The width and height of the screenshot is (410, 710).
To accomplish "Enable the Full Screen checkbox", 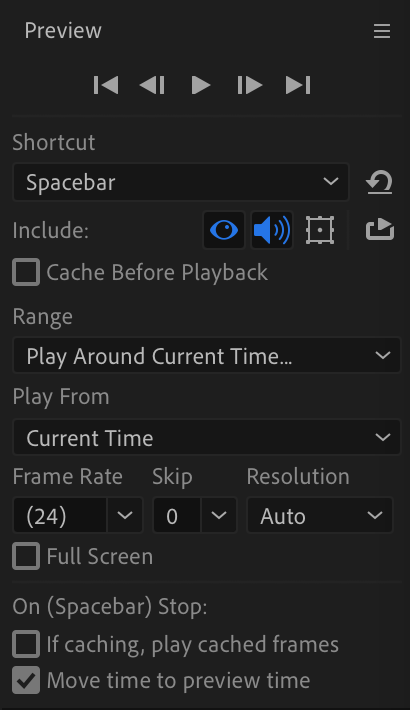I will pos(26,556).
